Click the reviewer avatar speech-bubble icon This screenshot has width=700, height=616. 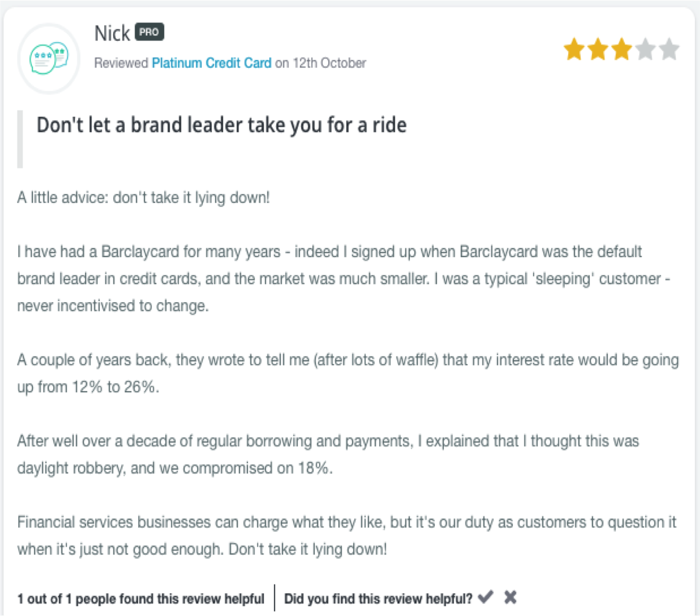point(49,58)
